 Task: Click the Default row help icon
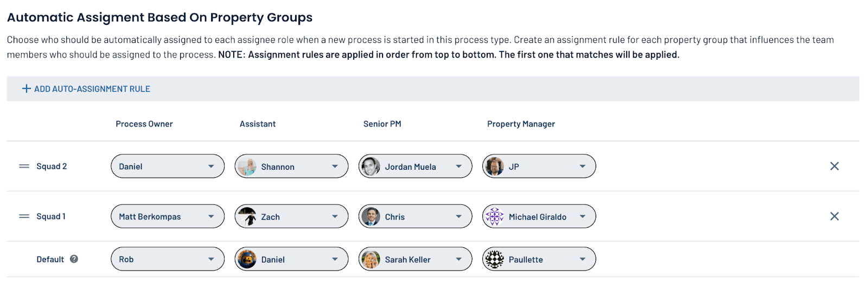click(x=74, y=259)
